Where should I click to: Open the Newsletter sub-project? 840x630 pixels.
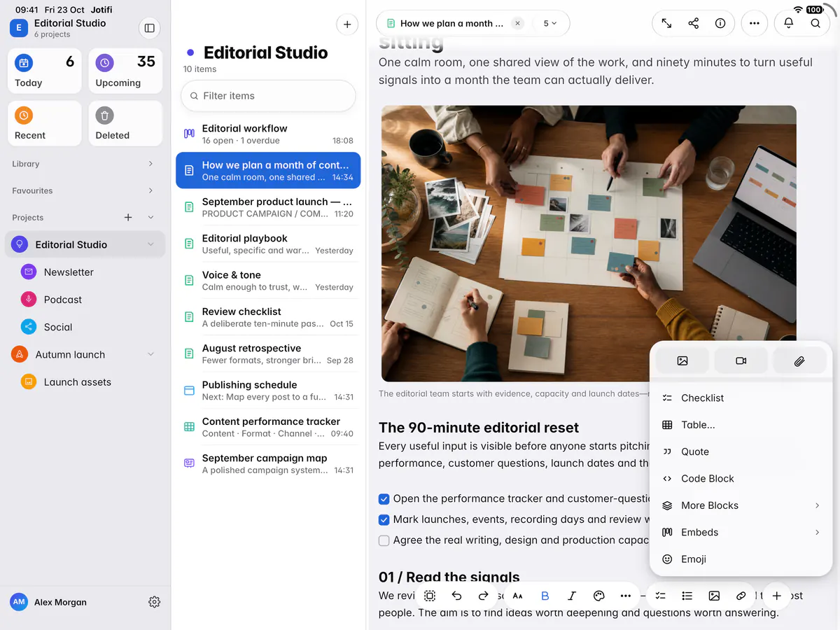tap(85, 272)
